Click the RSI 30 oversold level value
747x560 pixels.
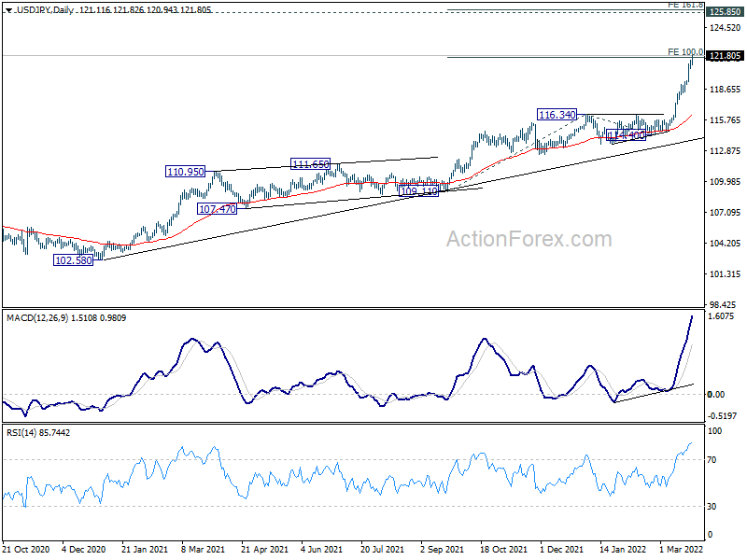coord(712,507)
